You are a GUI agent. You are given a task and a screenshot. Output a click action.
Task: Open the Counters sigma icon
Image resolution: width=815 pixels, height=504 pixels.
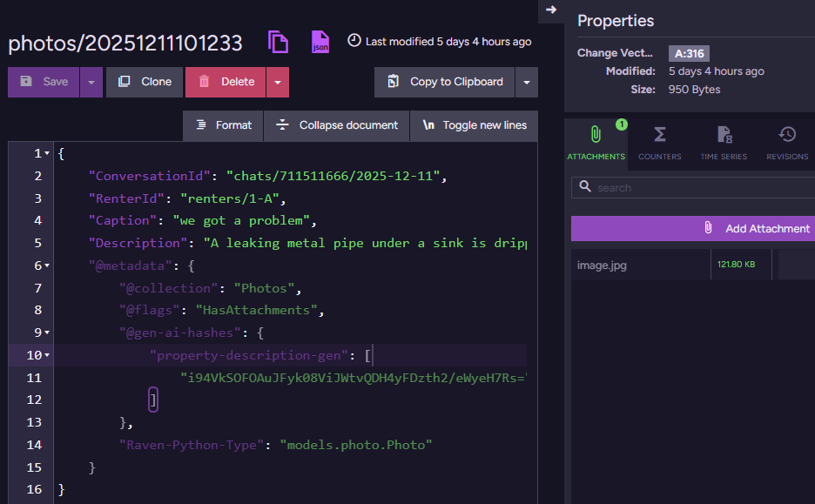pyautogui.click(x=659, y=135)
